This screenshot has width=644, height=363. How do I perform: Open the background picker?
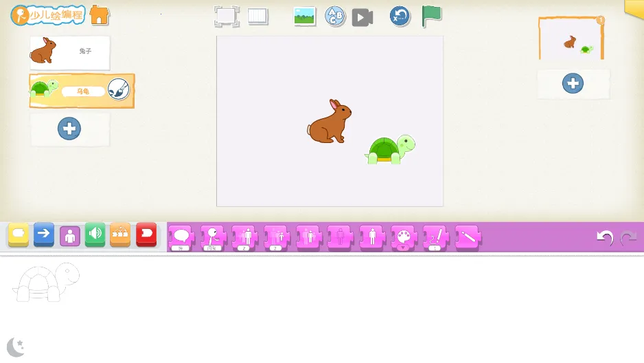click(x=305, y=16)
